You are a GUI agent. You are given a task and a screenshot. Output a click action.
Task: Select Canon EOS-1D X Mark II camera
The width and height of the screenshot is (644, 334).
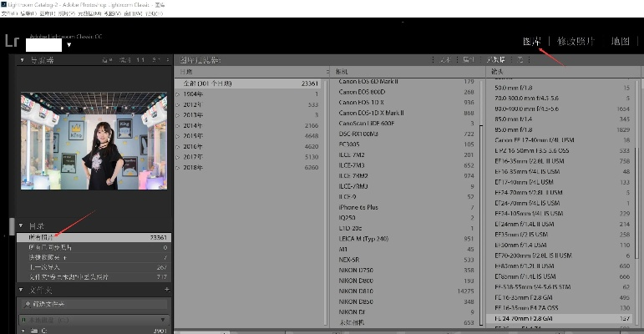point(404,113)
